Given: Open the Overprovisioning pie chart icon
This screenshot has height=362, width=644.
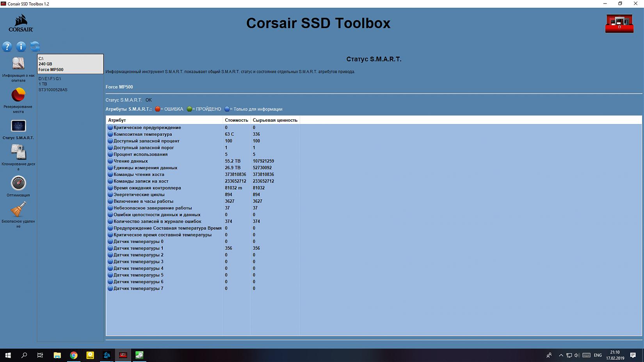Looking at the screenshot, I should click(18, 95).
